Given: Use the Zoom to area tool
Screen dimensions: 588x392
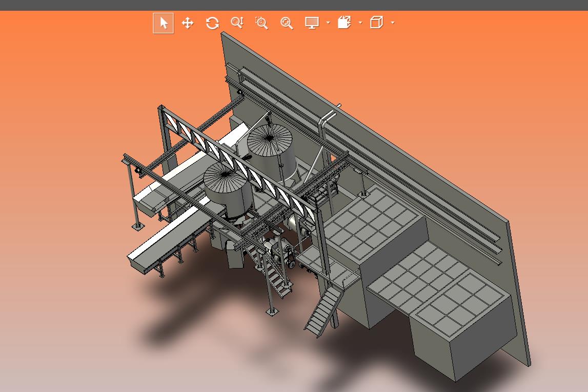Looking at the screenshot, I should pyautogui.click(x=261, y=23).
